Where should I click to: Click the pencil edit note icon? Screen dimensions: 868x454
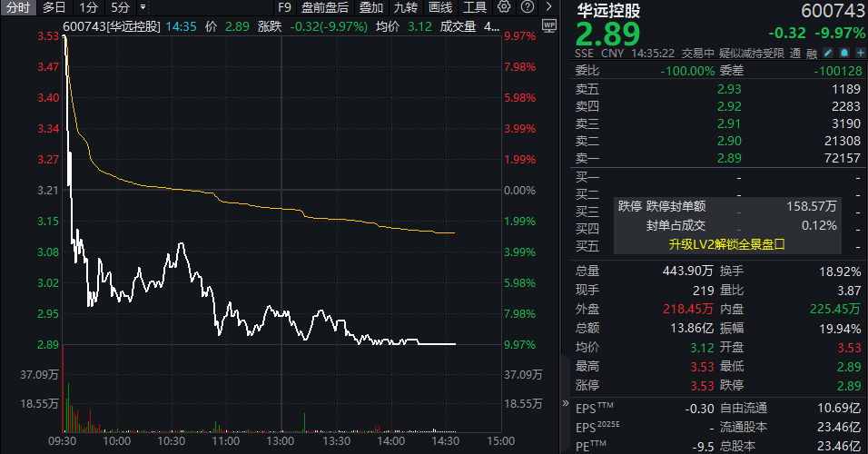coord(829,53)
